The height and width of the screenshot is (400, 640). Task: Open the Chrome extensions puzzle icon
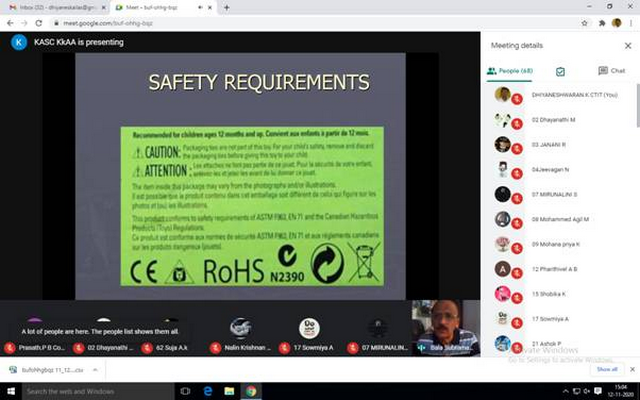pyautogui.click(x=602, y=23)
